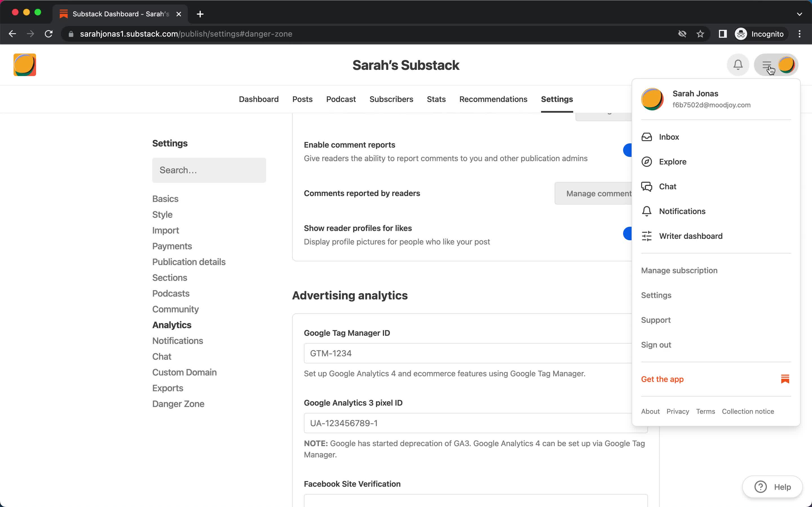Switch to Subscribers navigation tab
Image resolution: width=812 pixels, height=507 pixels.
(391, 99)
